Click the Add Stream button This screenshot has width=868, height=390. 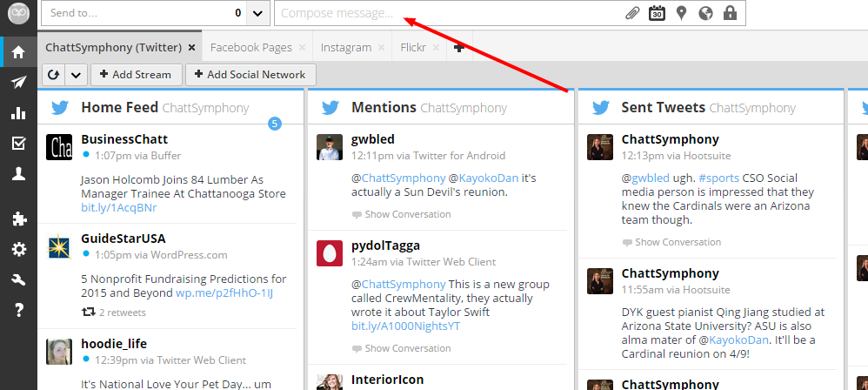pos(137,75)
